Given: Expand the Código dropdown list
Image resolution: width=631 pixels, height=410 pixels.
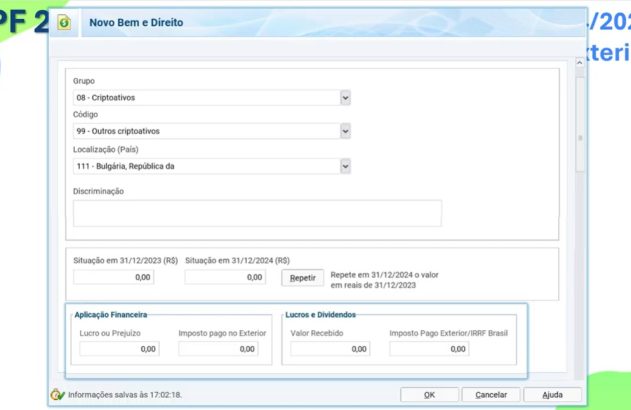Looking at the screenshot, I should pyautogui.click(x=345, y=131).
